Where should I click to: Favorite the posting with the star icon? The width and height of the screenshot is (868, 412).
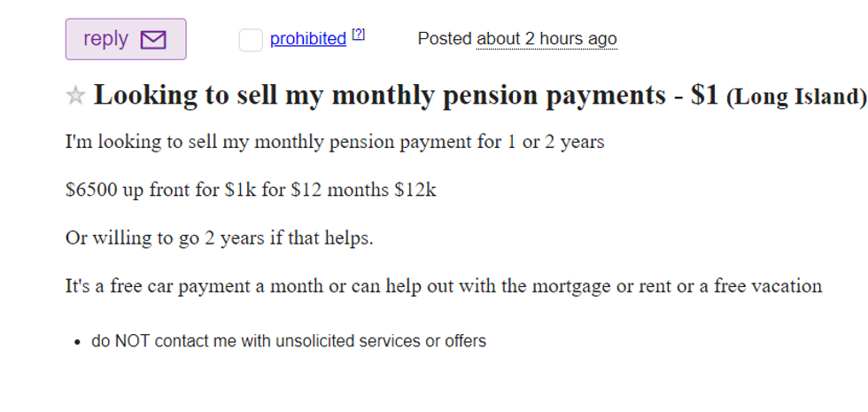(75, 96)
